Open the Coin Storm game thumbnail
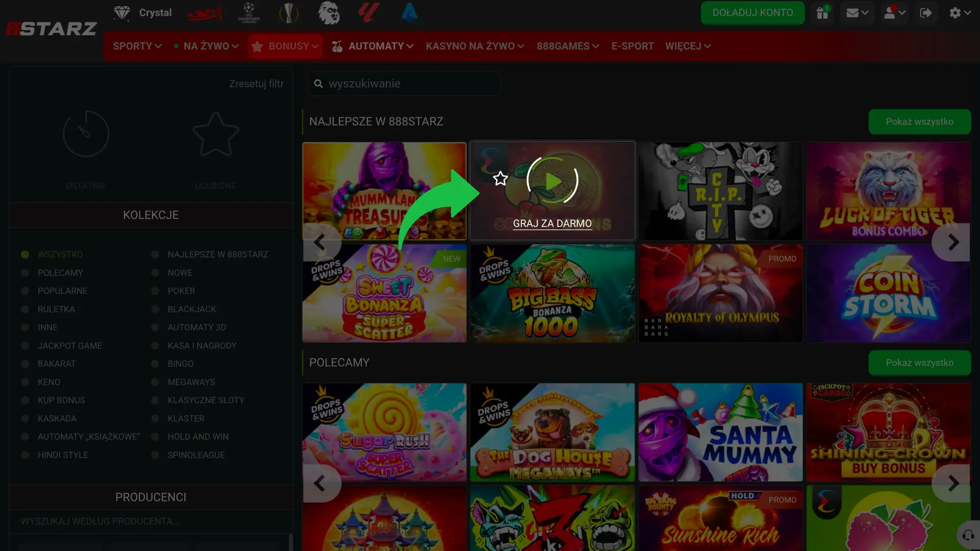 [x=889, y=293]
